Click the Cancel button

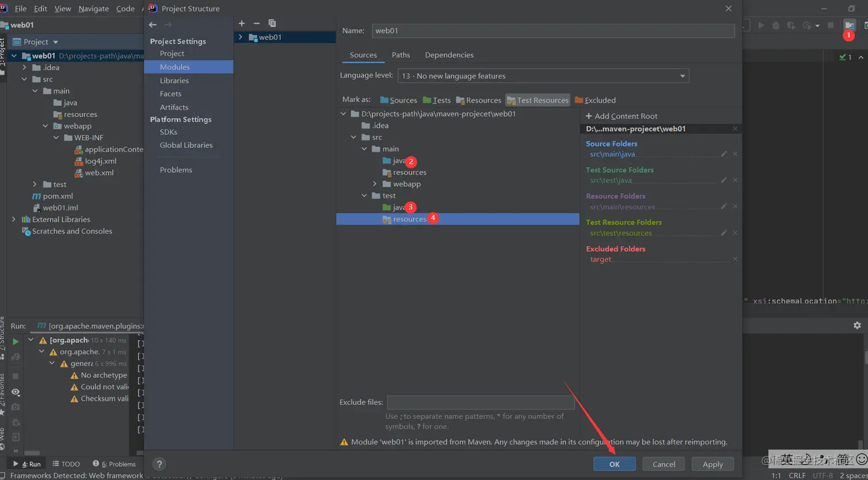point(664,464)
